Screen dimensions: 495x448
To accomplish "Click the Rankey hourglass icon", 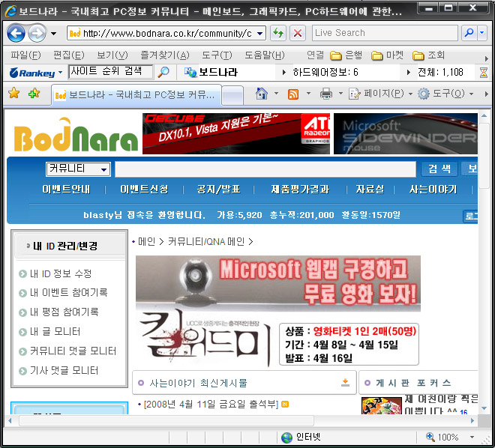I will point(483,73).
